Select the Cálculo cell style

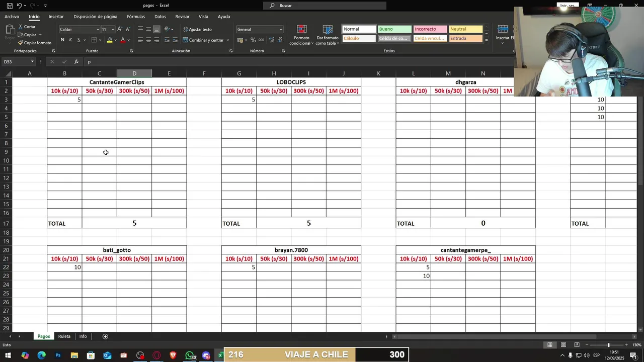pyautogui.click(x=359, y=38)
